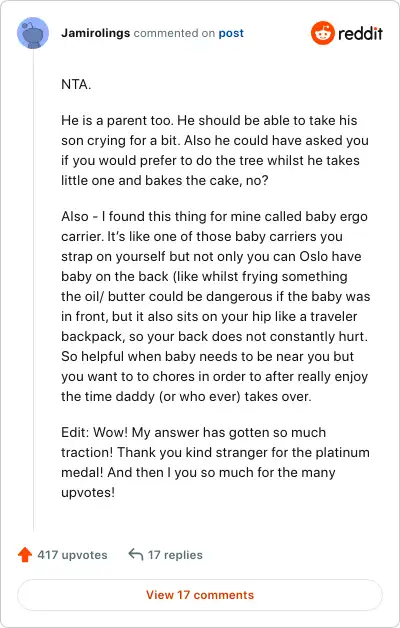
Task: Click the '17 replies' label
Action: (175, 555)
